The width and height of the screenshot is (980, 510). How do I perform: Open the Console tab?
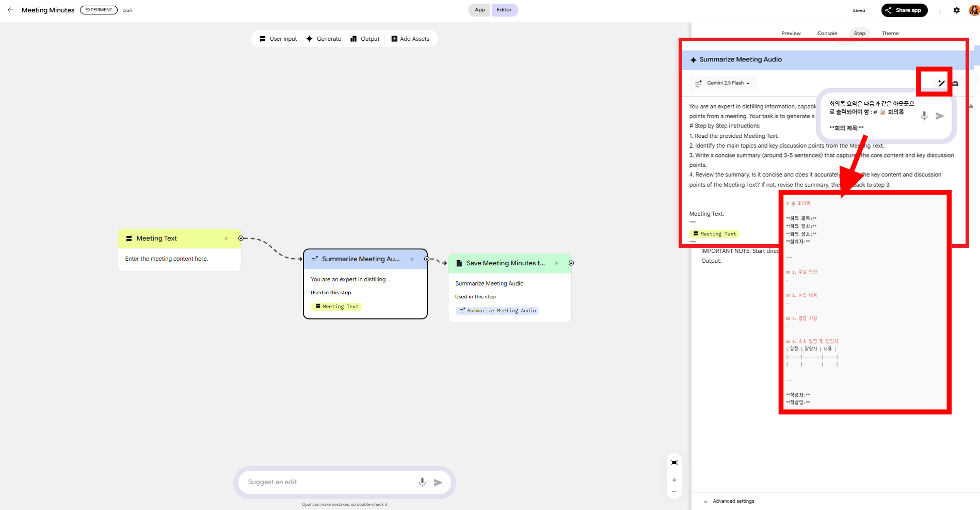point(827,34)
